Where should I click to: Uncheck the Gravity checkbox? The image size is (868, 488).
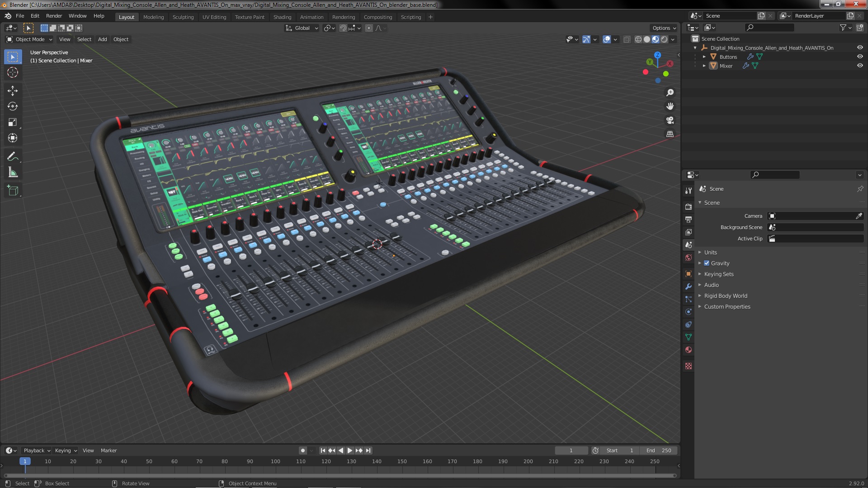click(707, 263)
